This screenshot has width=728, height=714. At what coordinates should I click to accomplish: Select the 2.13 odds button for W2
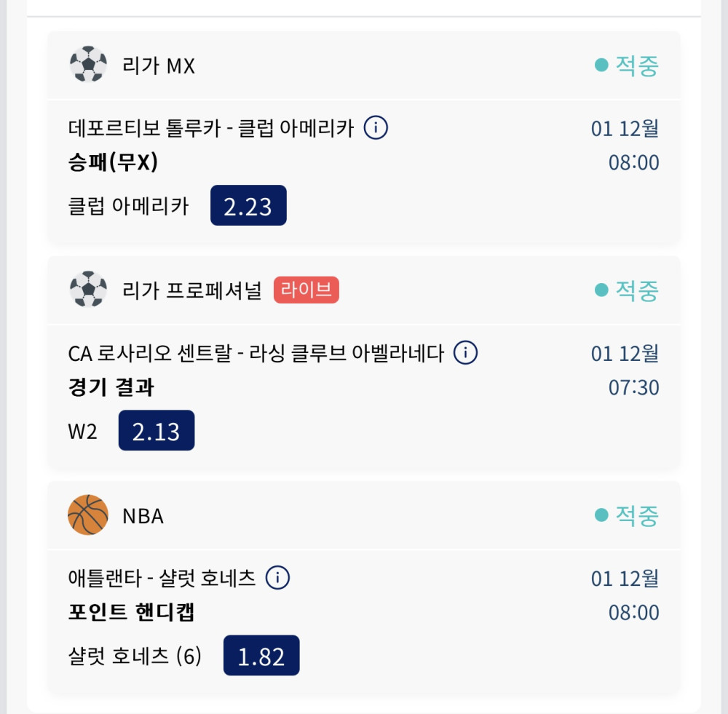[157, 431]
